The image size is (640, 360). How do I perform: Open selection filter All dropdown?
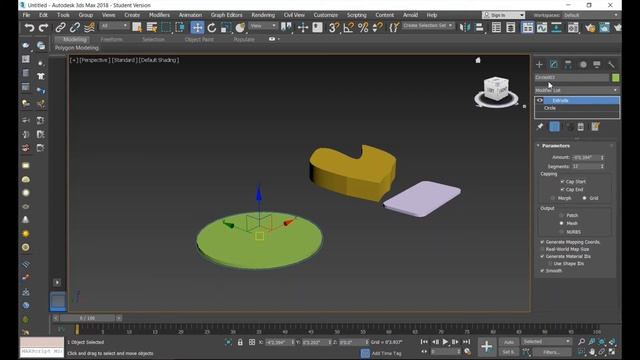point(114,26)
